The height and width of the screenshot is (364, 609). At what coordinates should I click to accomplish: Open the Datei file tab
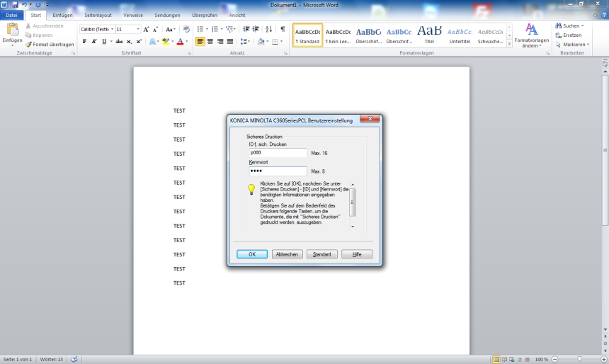click(x=12, y=15)
